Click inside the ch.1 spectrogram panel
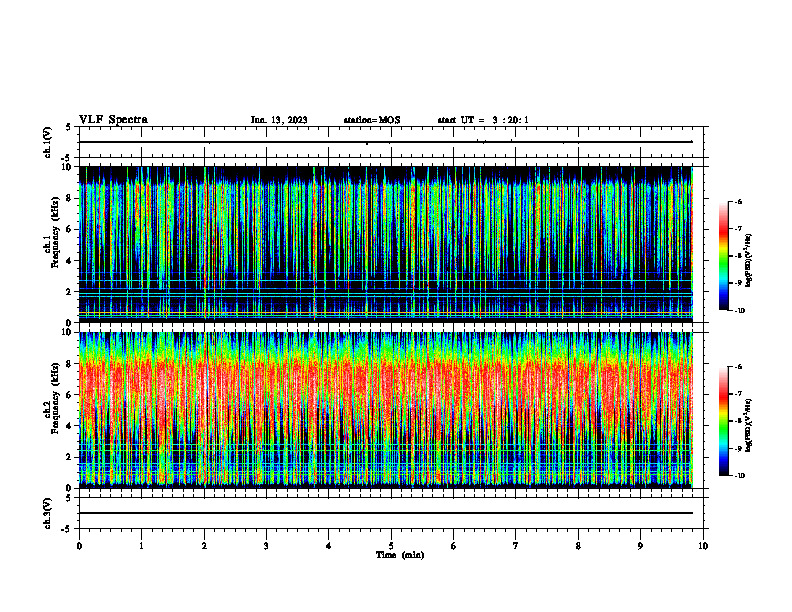Viewport: 792px width, 612px height. (x=386, y=244)
